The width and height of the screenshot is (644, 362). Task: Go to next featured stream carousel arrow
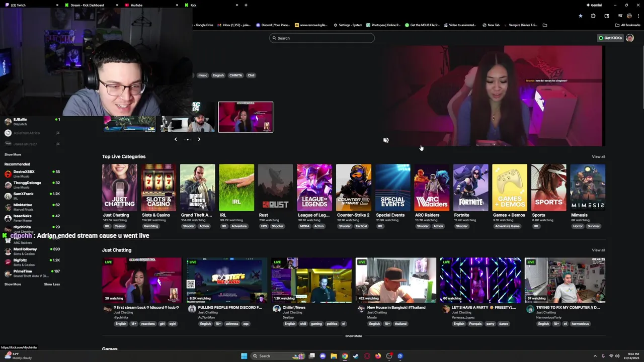click(x=199, y=139)
